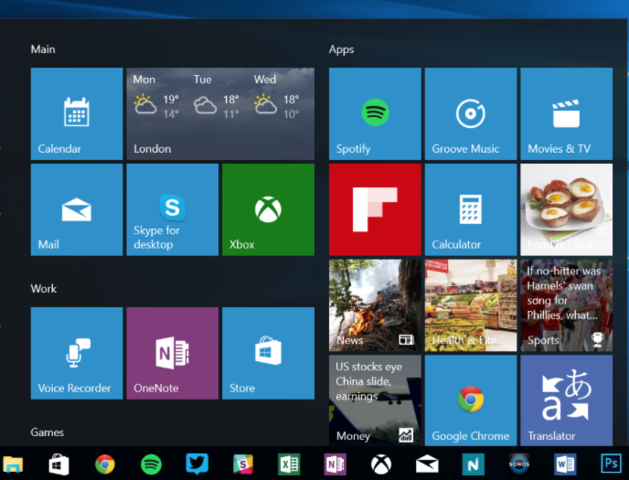629x480 pixels.
Task: Open Sonos from the taskbar
Action: tap(519, 464)
